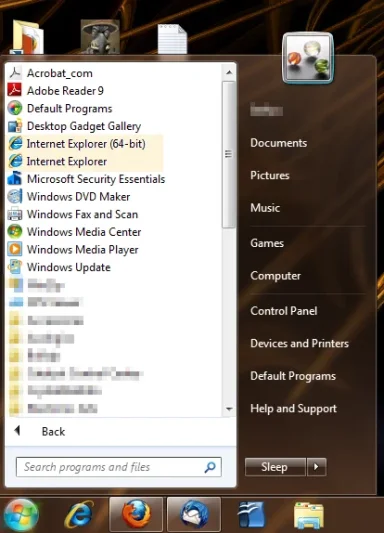The width and height of the screenshot is (384, 533).
Task: Click the Adobe Reader 9 red icon
Action: click(x=15, y=91)
